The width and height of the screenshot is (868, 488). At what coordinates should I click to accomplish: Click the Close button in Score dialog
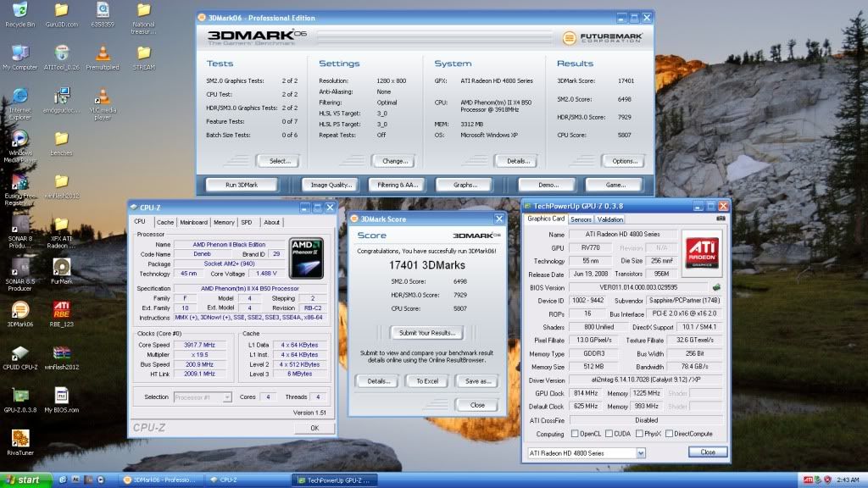point(477,405)
